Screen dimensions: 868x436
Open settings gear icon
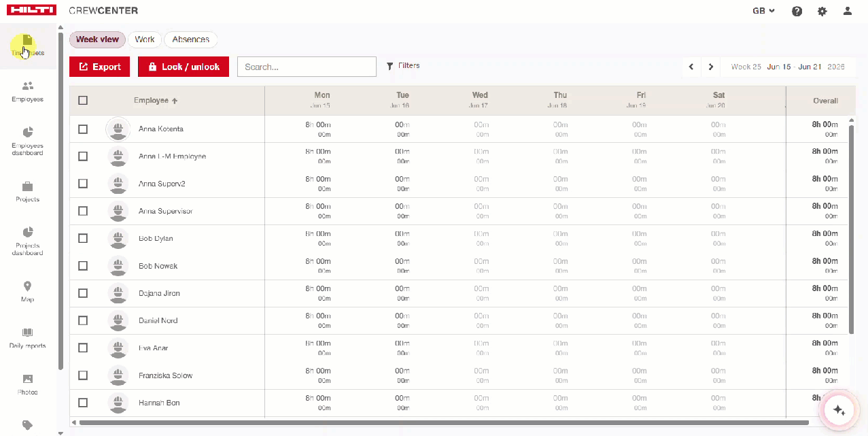822,11
